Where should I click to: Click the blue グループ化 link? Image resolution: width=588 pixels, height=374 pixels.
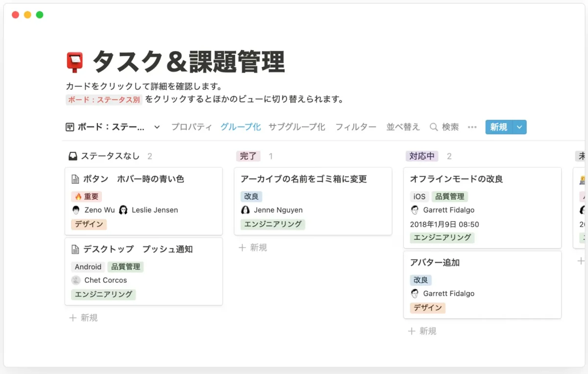240,126
